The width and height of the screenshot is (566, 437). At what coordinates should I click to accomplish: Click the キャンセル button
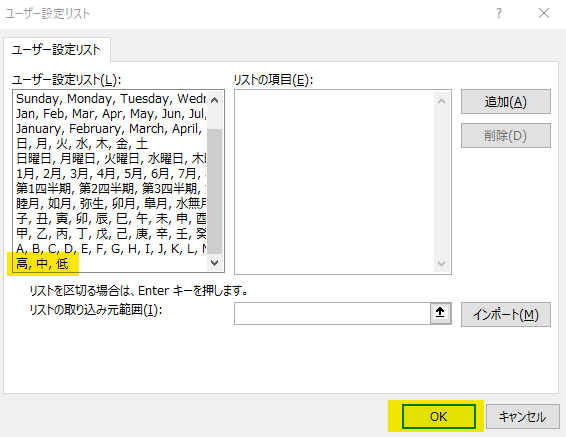522,416
